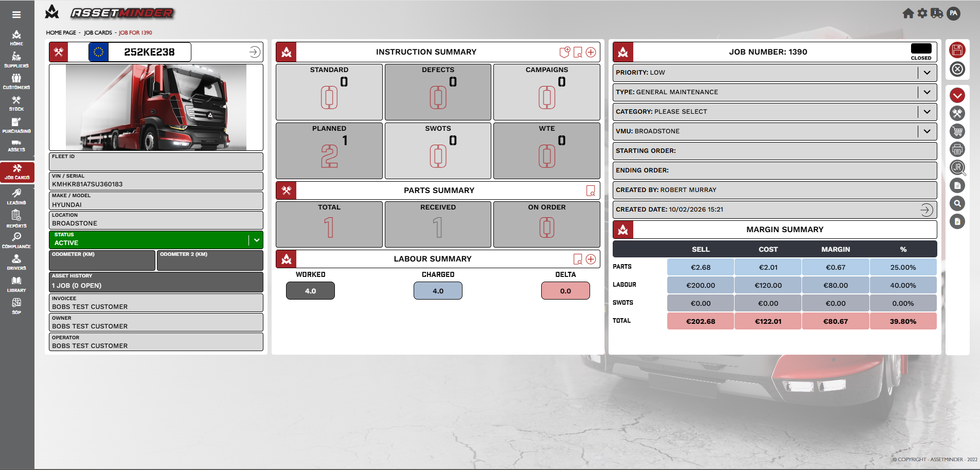This screenshot has width=980, height=470.
Task: Expand the Priority dropdown
Action: [926, 73]
